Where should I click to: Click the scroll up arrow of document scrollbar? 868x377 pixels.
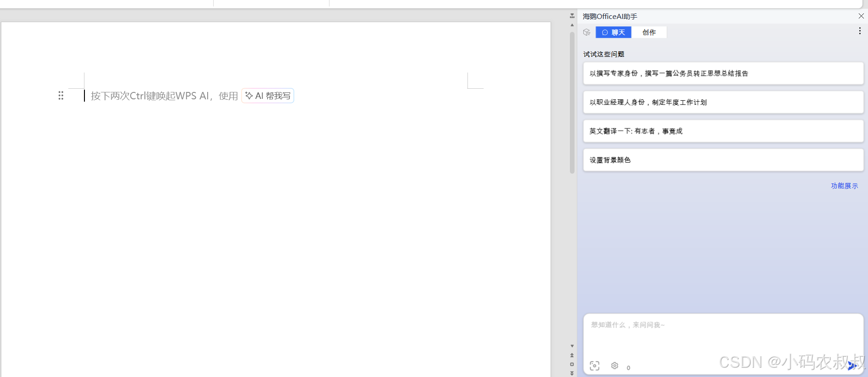[572, 25]
